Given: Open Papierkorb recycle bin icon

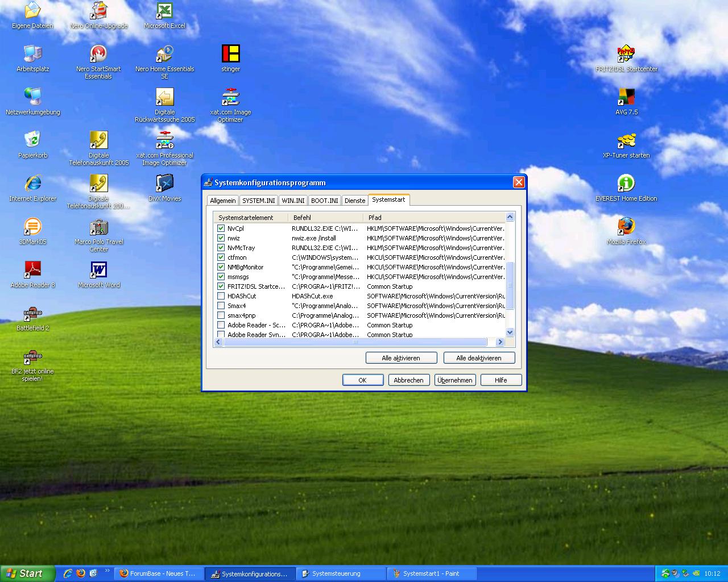Looking at the screenshot, I should (x=32, y=144).
